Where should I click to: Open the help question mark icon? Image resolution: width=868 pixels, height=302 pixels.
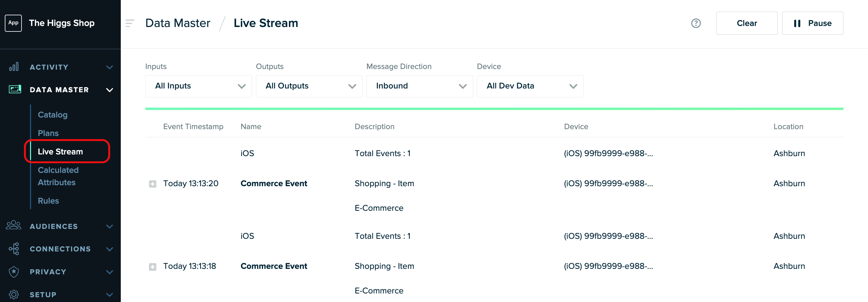coord(696,23)
